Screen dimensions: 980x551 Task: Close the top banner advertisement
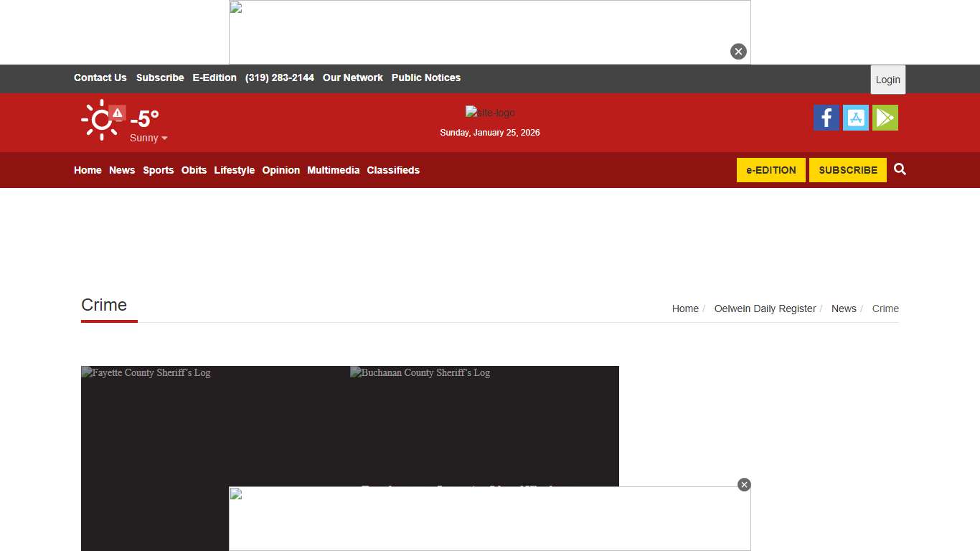pos(738,52)
